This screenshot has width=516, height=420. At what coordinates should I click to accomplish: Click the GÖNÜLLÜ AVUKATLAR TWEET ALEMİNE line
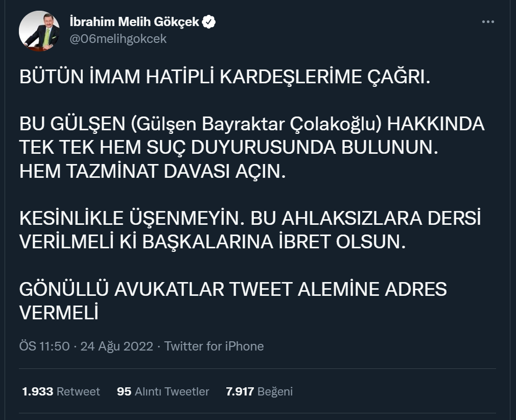tap(233, 289)
